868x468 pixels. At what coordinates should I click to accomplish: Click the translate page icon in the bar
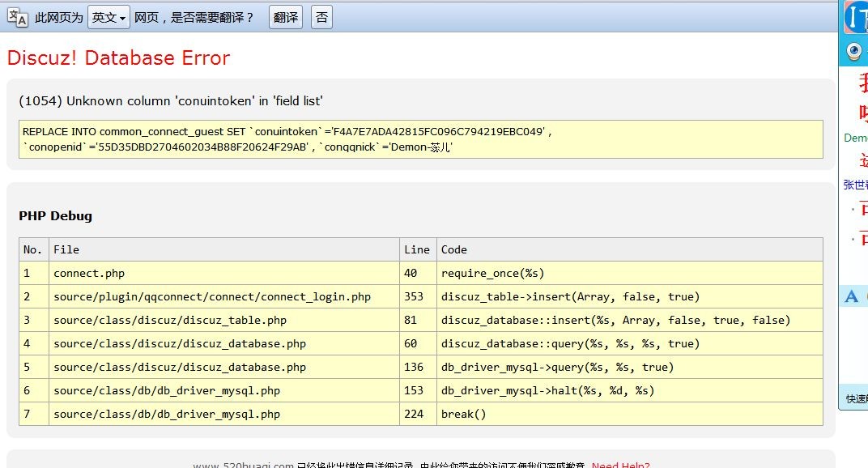coord(18,17)
